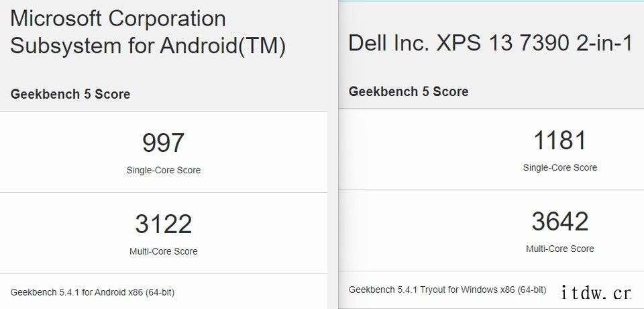Click the Single-Core Score label under 1181
This screenshot has height=309, width=644.
[x=559, y=167]
